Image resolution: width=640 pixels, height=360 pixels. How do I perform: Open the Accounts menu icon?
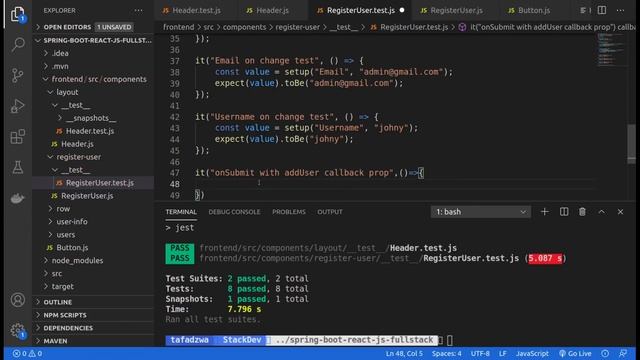[x=18, y=300]
